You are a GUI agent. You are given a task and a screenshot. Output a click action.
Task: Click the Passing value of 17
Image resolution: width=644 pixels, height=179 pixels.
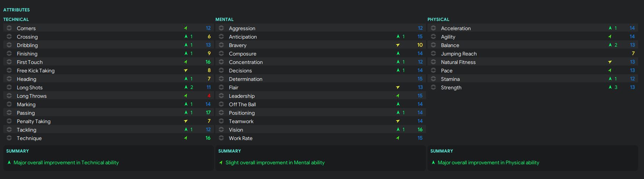click(x=208, y=113)
